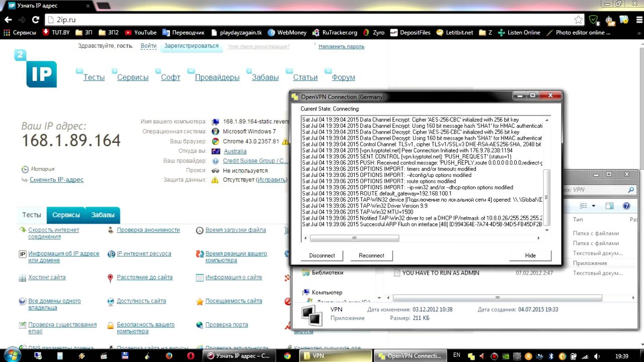644x362 pixels.
Task: Click the Hide button in OpenVPN
Action: coord(530,255)
